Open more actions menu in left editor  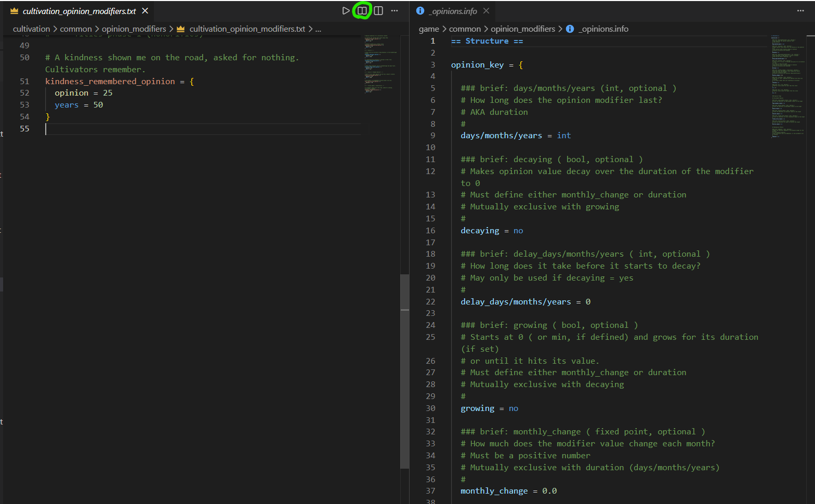pyautogui.click(x=395, y=11)
